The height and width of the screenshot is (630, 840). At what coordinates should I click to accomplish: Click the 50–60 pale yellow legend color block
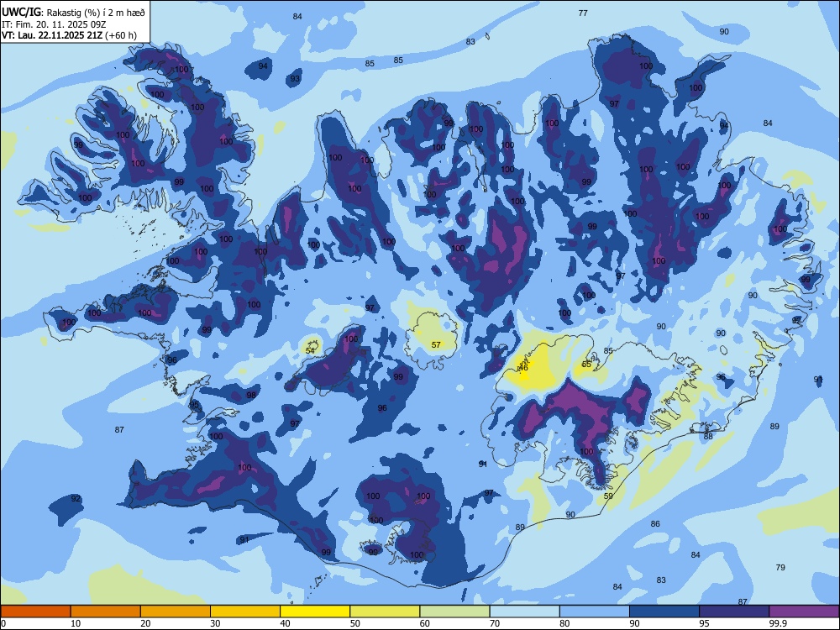[386, 612]
